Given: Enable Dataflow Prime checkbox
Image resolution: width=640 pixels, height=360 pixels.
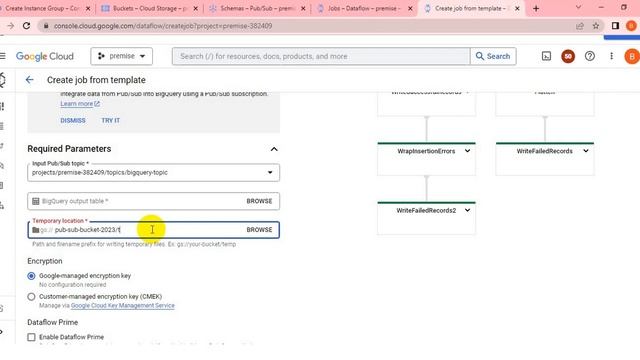Looking at the screenshot, I should (x=31, y=337).
